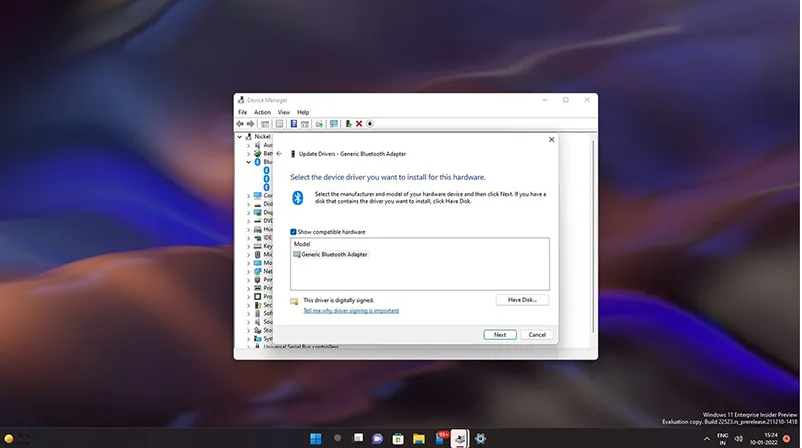Select the Software devices icon
Viewport: 802px width, 448px height.
tap(258, 313)
